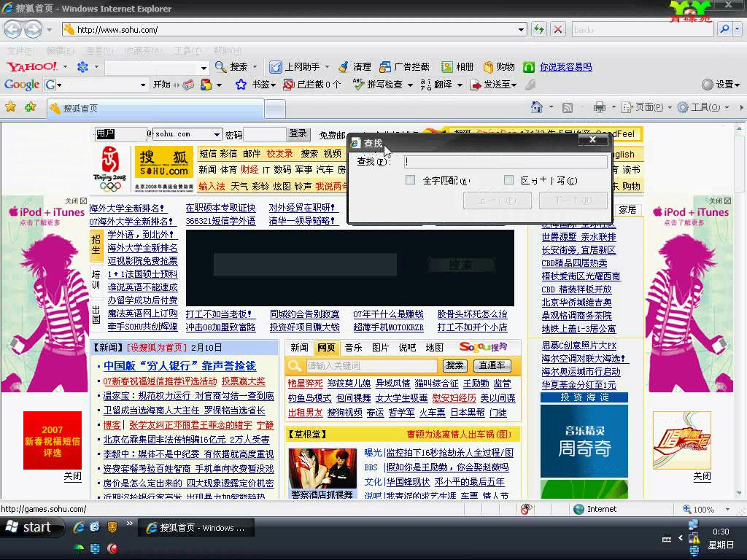
Task: Click the Sogou 搜索 button
Action: pos(454,365)
